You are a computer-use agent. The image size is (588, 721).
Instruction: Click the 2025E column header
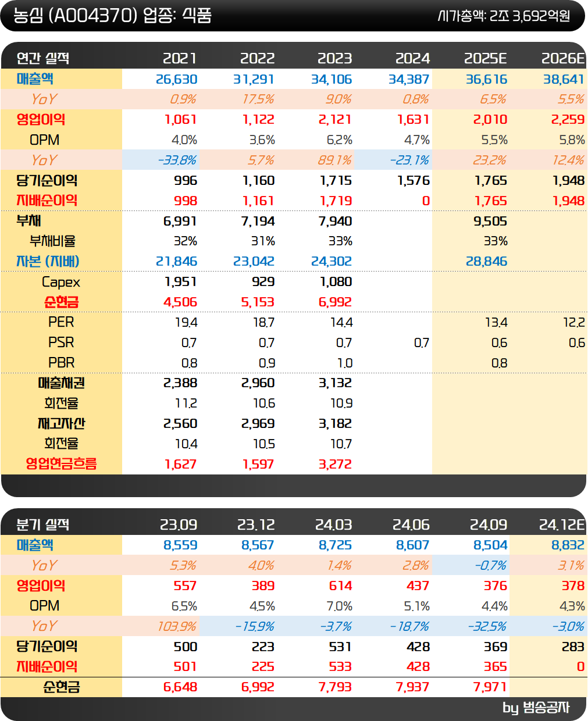[486, 58]
